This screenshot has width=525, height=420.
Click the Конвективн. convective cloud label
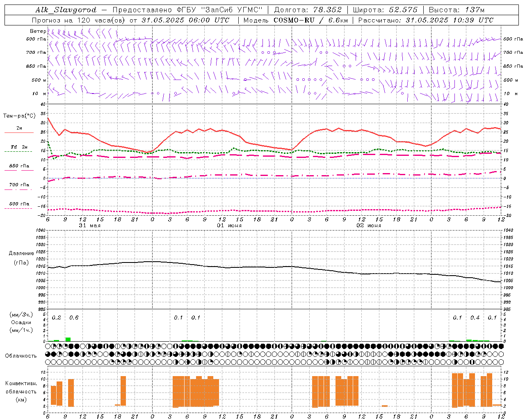(21, 383)
